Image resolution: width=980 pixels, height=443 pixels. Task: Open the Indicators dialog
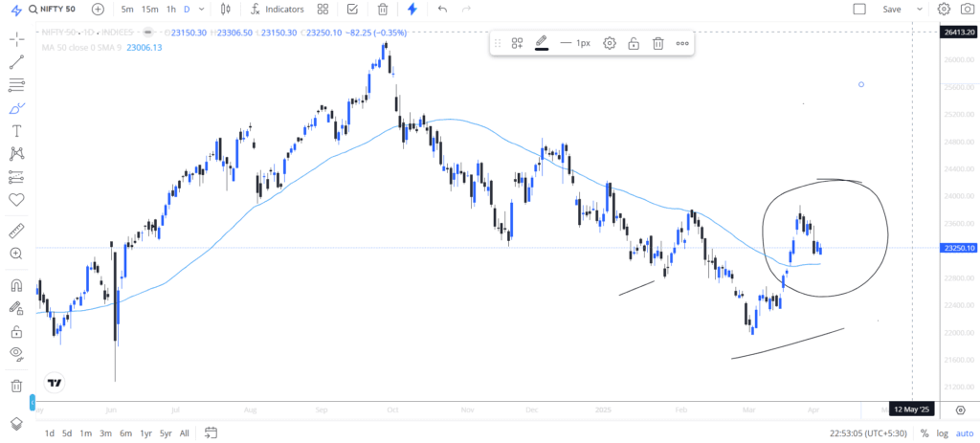point(277,10)
